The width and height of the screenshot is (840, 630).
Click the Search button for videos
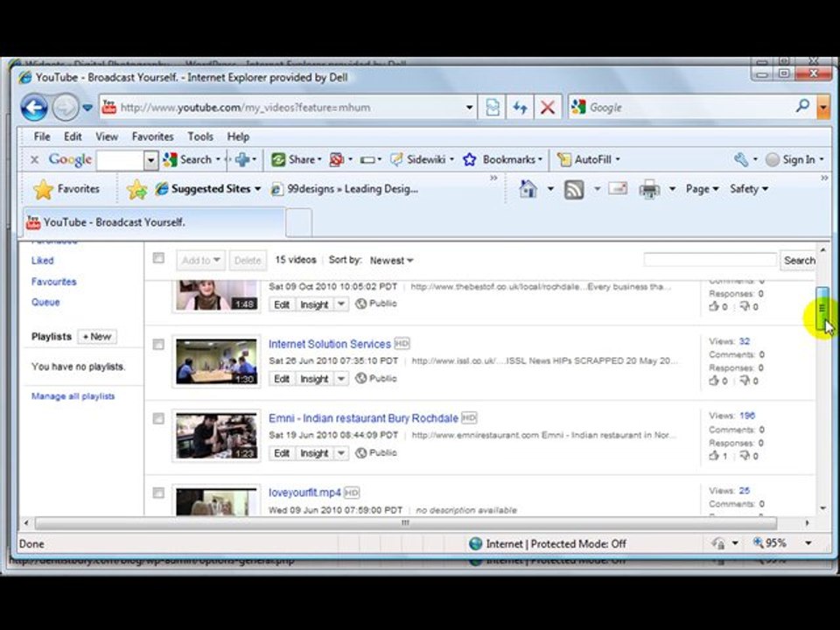pos(798,261)
